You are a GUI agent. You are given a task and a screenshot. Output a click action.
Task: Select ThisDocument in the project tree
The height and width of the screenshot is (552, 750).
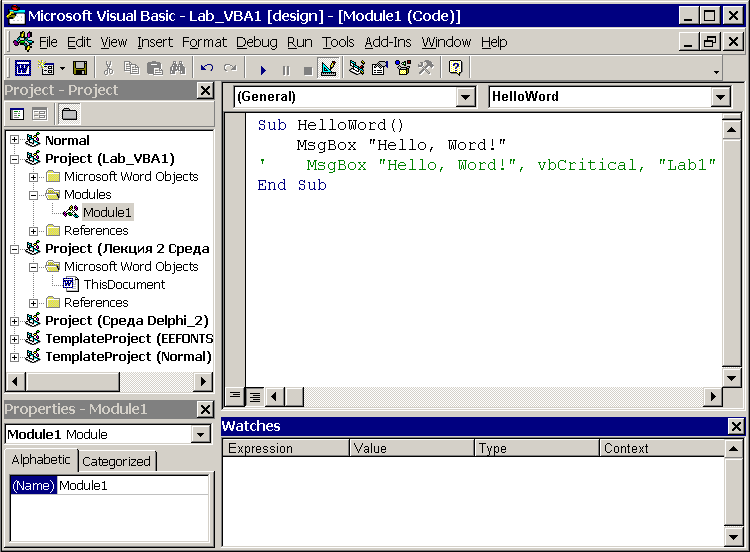coord(124,285)
